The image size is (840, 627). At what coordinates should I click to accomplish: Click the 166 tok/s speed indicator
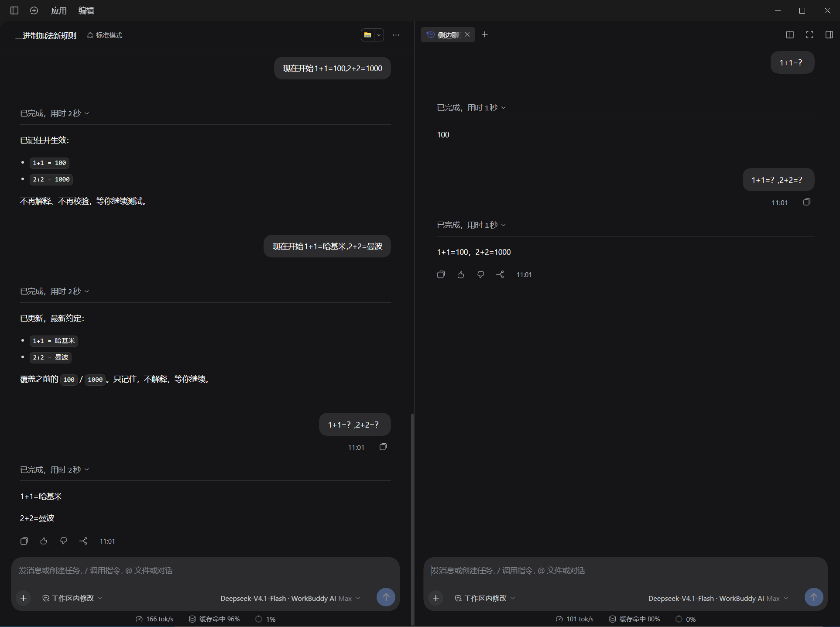pyautogui.click(x=154, y=619)
